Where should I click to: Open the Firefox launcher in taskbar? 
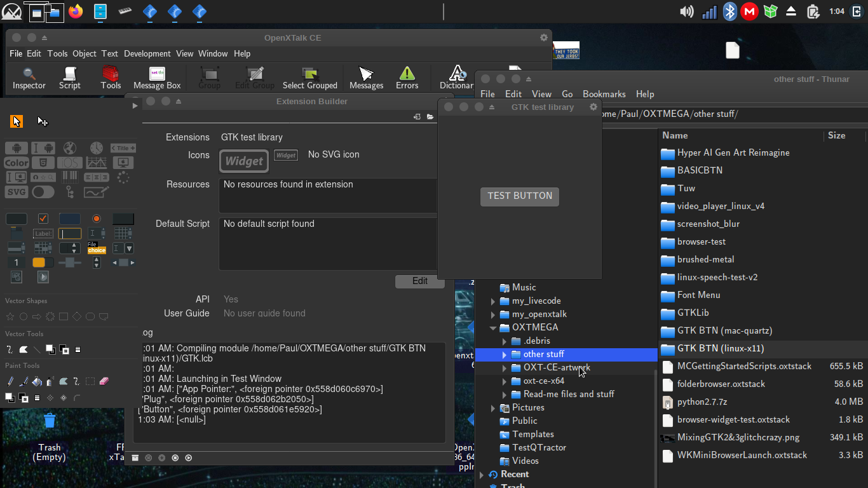(x=76, y=11)
